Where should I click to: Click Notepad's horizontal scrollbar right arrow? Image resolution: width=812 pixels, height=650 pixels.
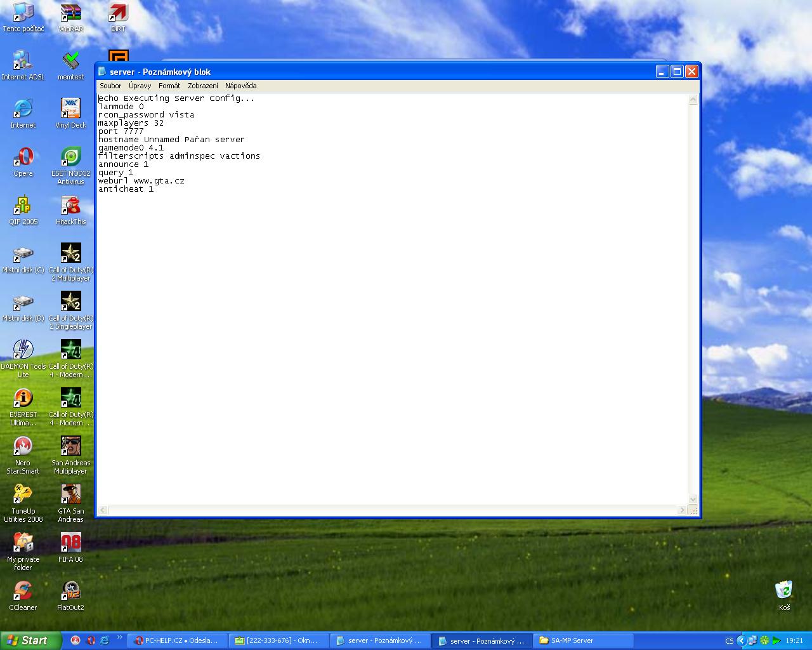click(x=683, y=510)
